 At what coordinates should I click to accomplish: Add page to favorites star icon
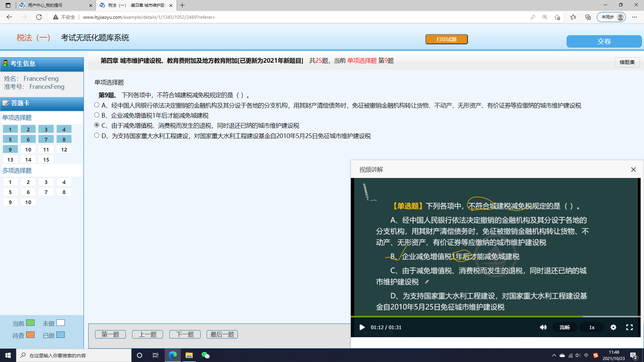coord(557,17)
